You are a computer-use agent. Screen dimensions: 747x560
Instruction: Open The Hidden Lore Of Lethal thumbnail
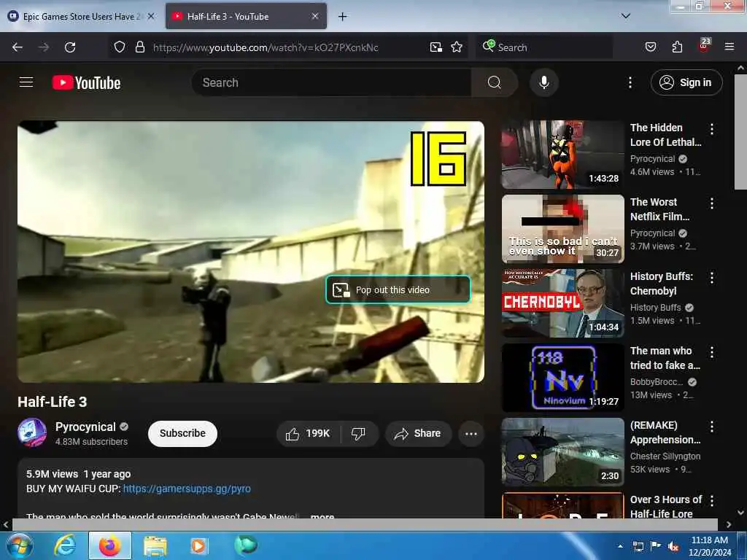click(x=562, y=155)
